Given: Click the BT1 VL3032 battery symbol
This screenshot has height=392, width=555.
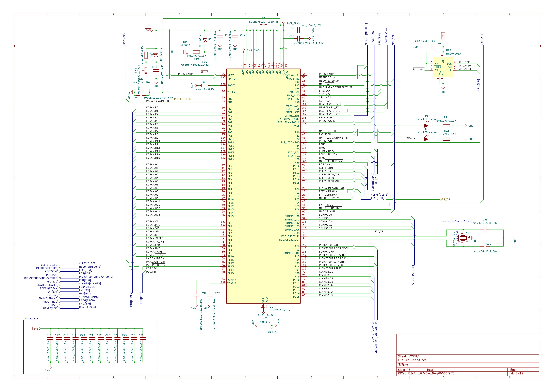Looking at the screenshot, I should click(185, 52).
